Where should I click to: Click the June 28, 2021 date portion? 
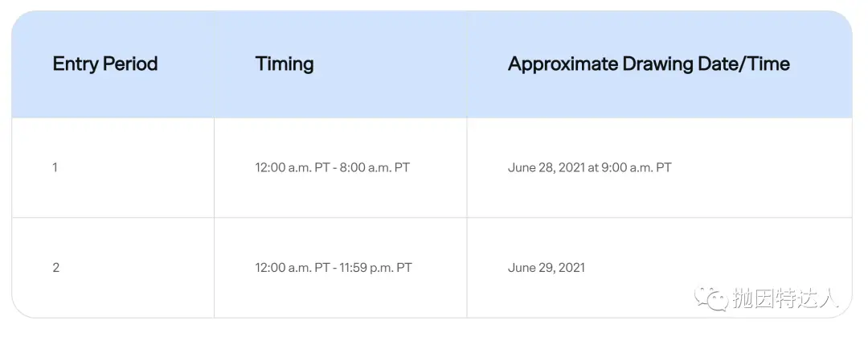click(x=547, y=167)
